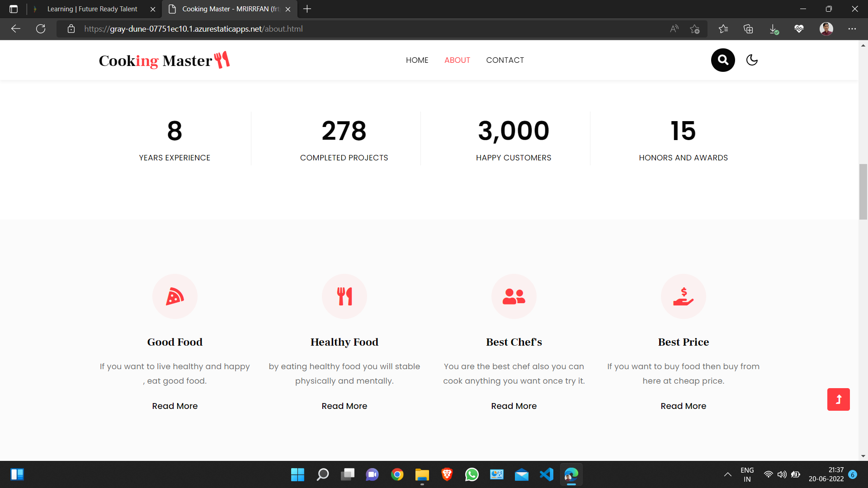View site information lock icon

point(71,29)
